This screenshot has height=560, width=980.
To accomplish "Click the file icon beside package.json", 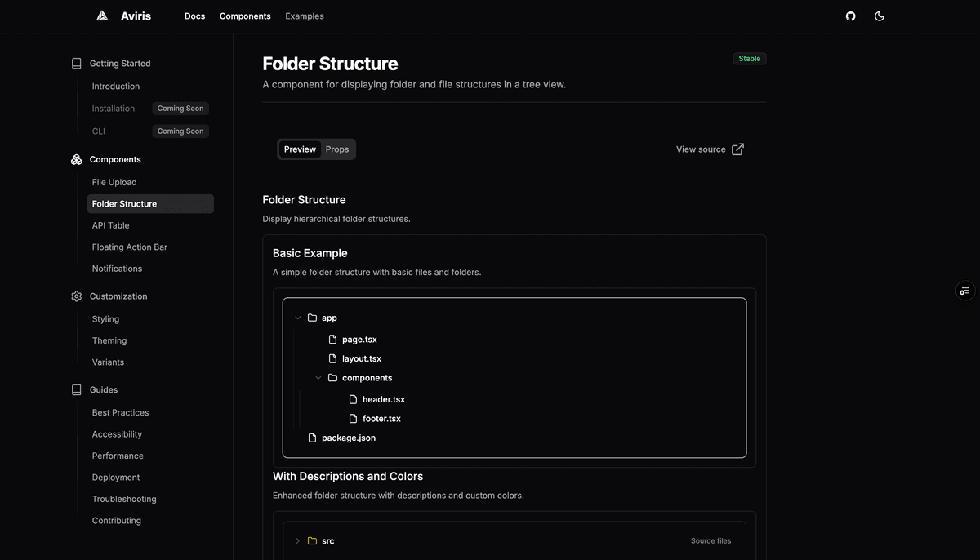I will point(312,438).
